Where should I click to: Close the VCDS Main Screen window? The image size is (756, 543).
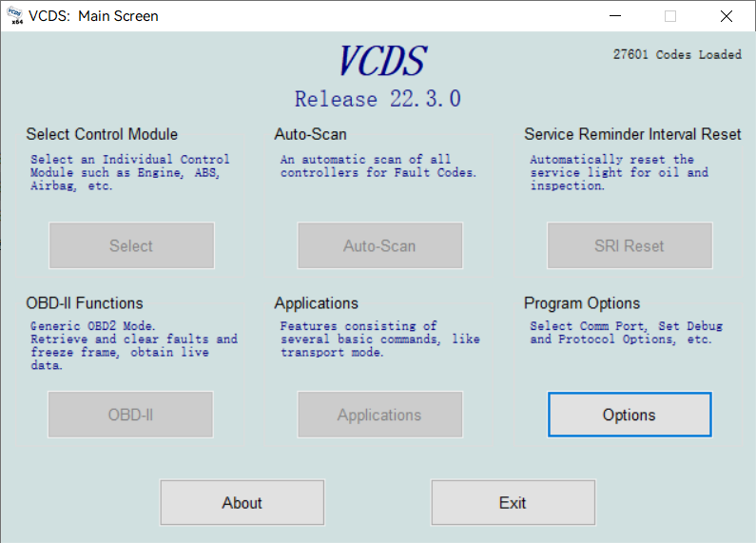(727, 16)
